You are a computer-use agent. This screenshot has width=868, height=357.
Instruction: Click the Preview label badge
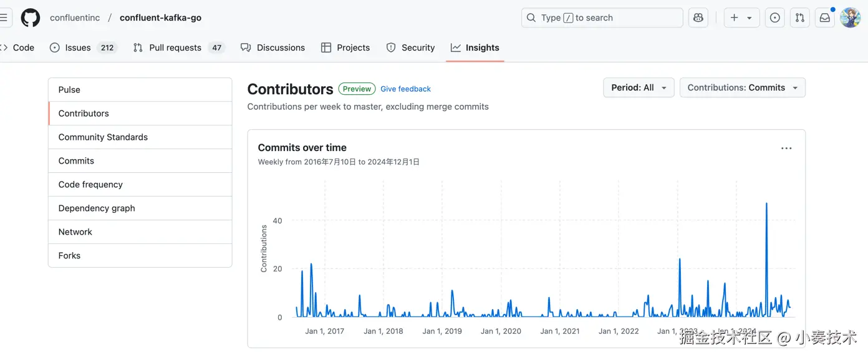[x=357, y=89]
